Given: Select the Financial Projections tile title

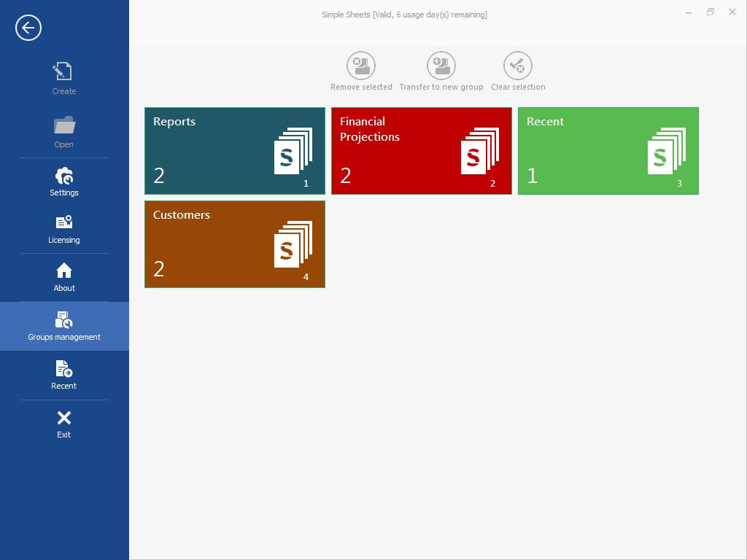Looking at the screenshot, I should point(370,129).
